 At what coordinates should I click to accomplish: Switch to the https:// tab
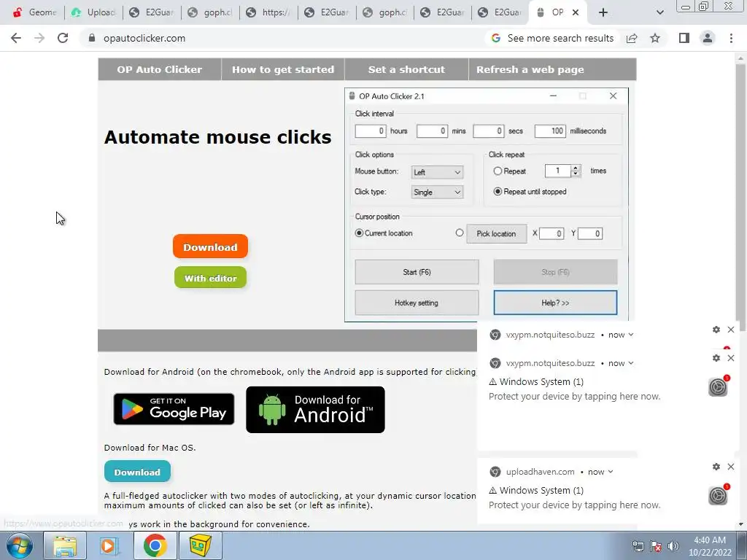pos(268,12)
